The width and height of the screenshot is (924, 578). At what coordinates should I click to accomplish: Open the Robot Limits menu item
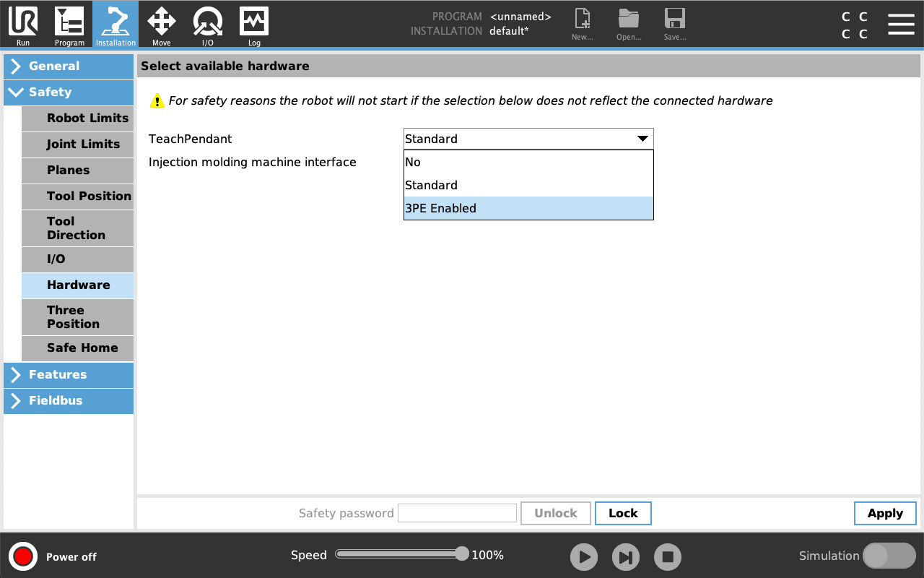(x=78, y=118)
